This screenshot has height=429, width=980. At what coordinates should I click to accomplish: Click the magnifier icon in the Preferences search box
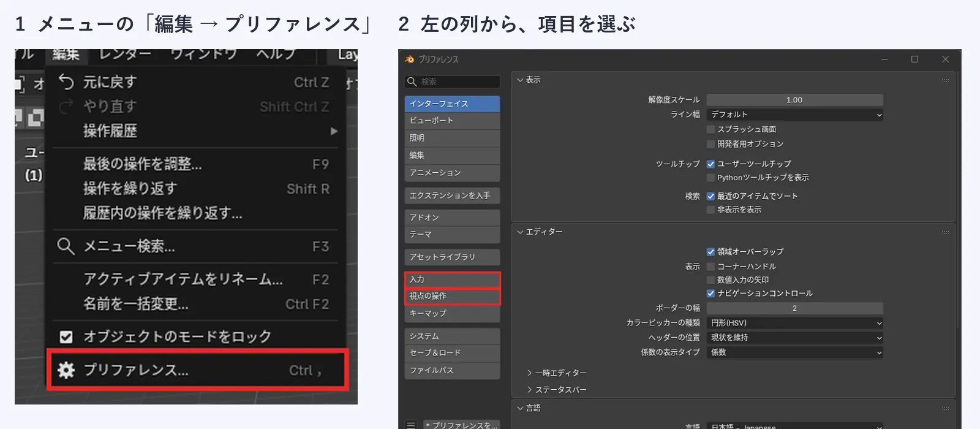pyautogui.click(x=412, y=82)
